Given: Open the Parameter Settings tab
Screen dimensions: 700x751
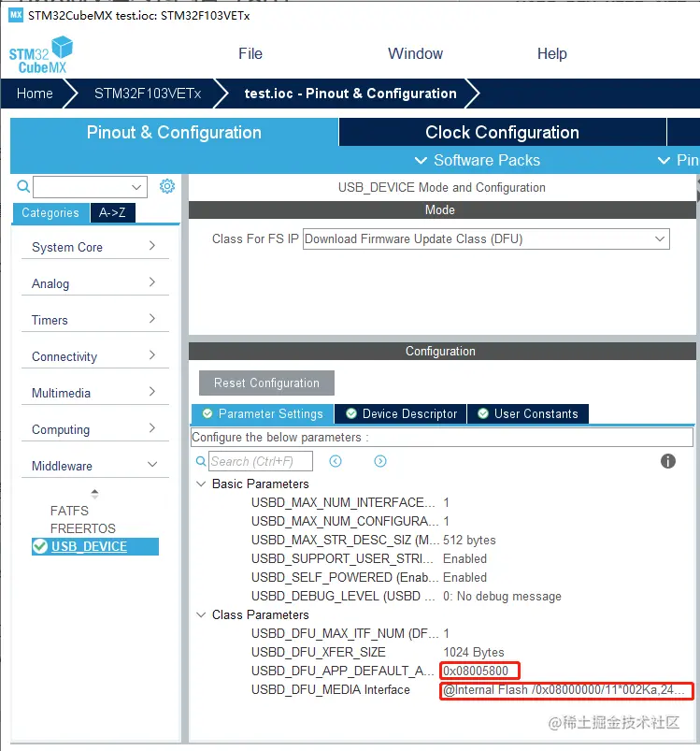Looking at the screenshot, I should pos(263,413).
